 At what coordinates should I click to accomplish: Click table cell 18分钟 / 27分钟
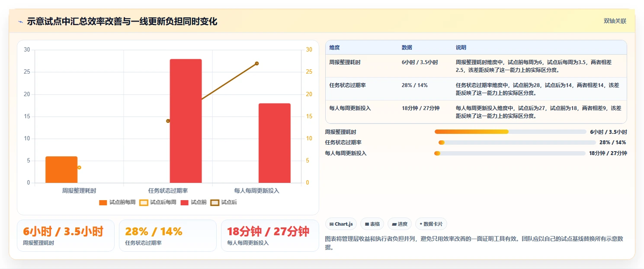coord(420,108)
